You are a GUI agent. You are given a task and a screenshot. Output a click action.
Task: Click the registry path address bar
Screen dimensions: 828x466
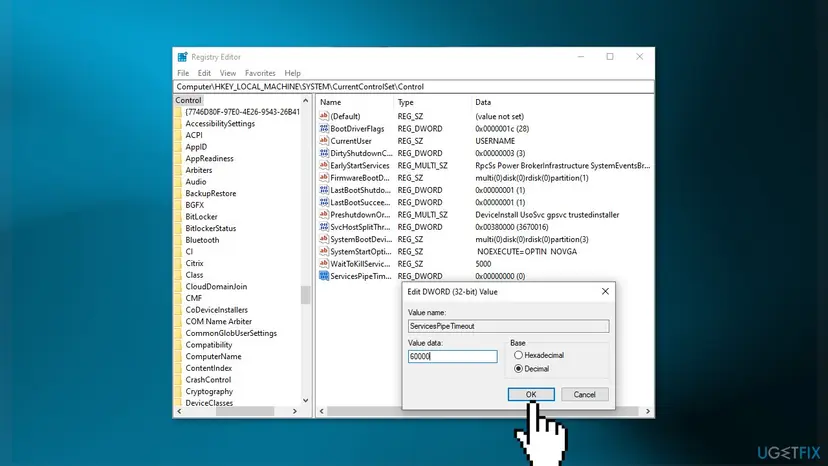(413, 87)
